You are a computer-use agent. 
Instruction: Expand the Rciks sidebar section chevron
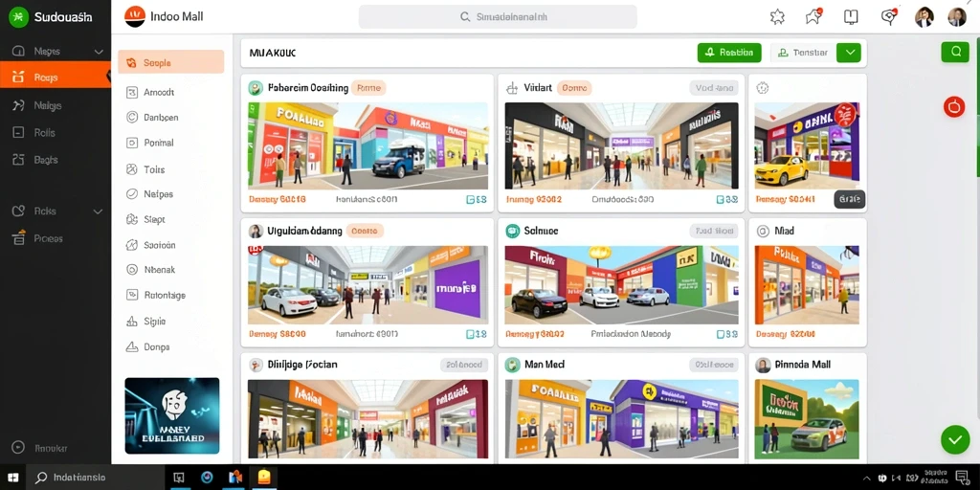(x=99, y=212)
